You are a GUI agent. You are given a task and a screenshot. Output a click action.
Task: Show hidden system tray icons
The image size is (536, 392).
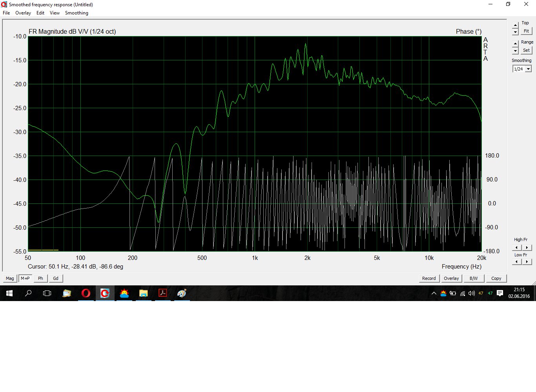(x=434, y=293)
